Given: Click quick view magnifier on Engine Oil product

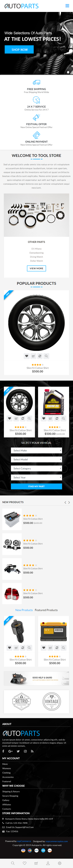Looking at the screenshot, I should pos(63,418).
